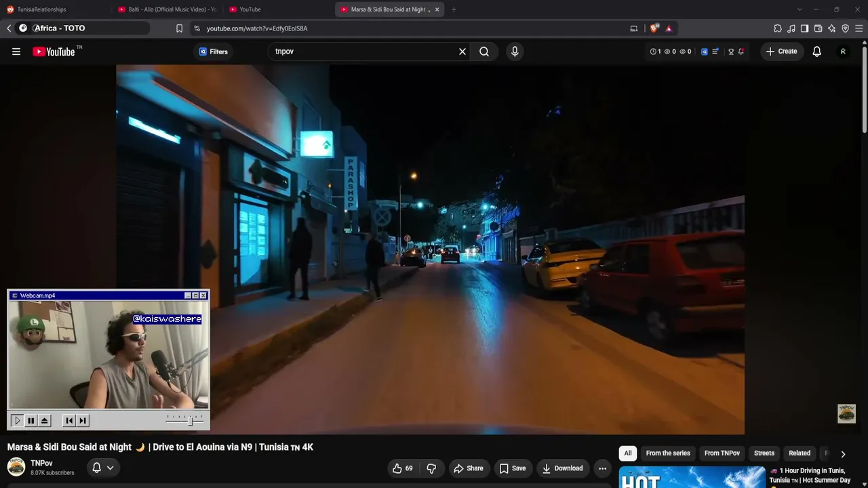
Task: Click the main video player to pause
Action: [430, 249]
